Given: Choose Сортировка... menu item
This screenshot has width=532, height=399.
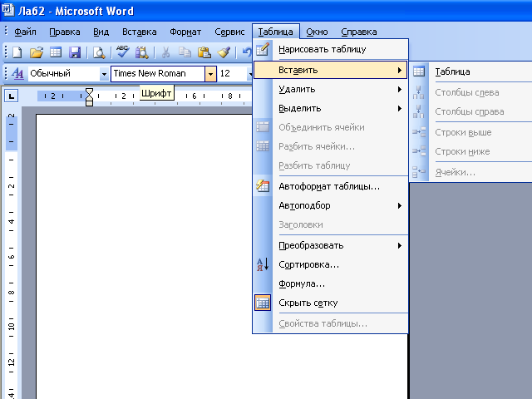Looking at the screenshot, I should [330, 264].
